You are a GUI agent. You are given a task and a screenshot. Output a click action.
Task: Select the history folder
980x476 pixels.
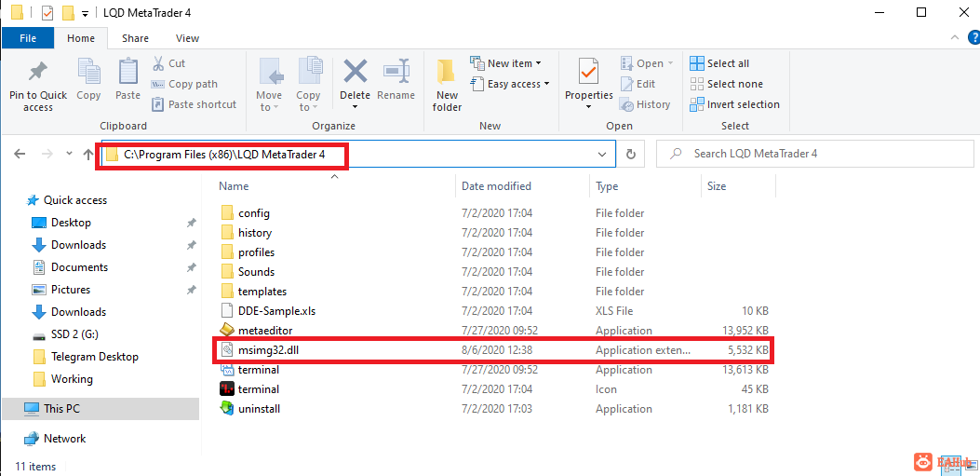[x=494, y=233]
